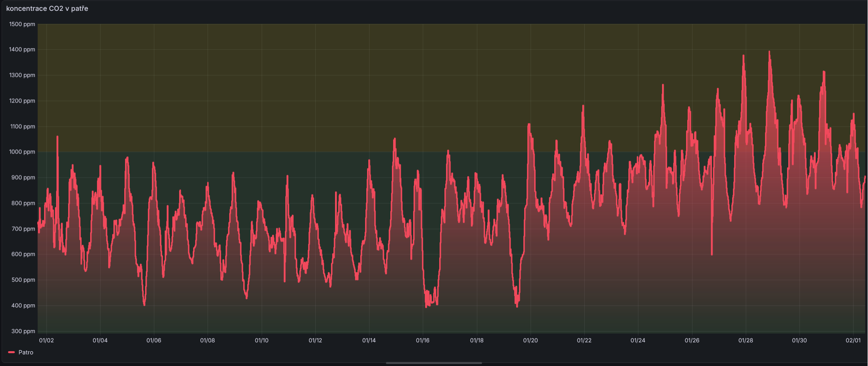The width and height of the screenshot is (868, 366).
Task: Click the 01/30 x-axis date label
Action: point(799,340)
